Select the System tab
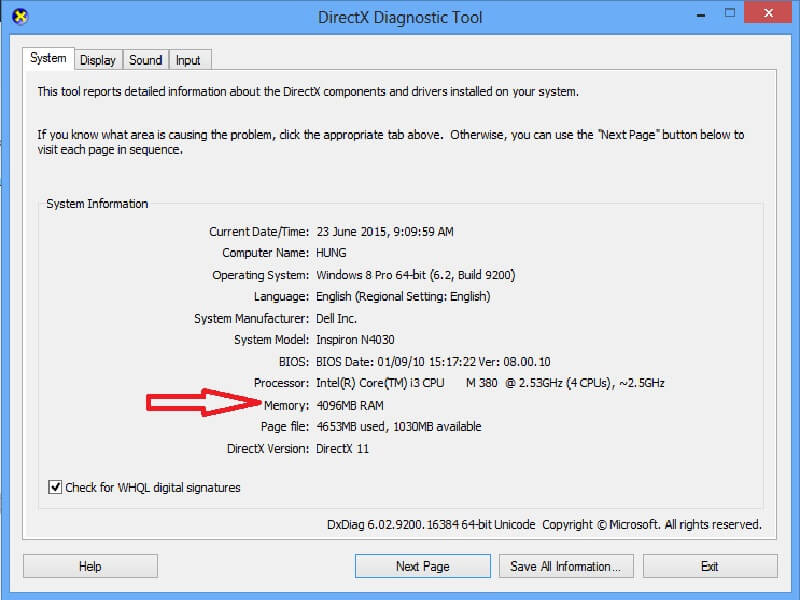 point(48,58)
